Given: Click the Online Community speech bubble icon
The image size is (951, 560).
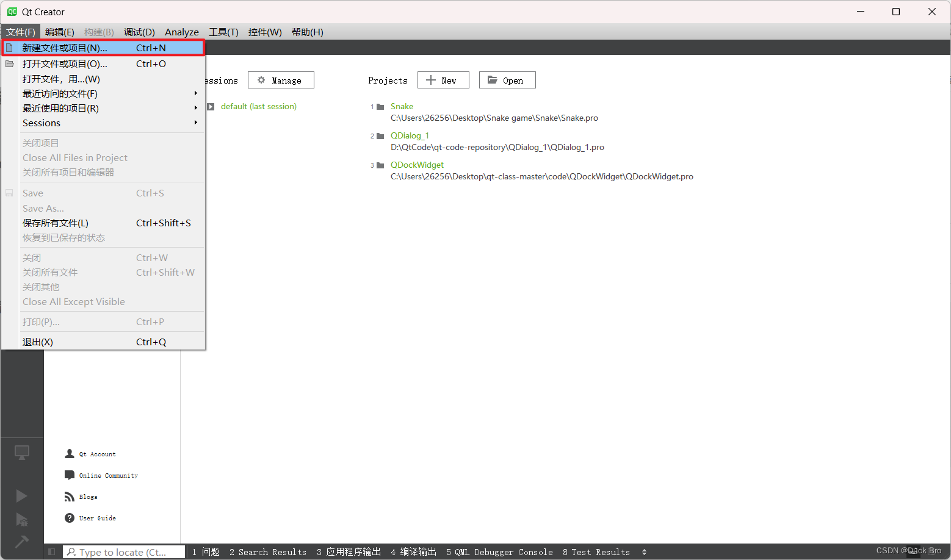Looking at the screenshot, I should pyautogui.click(x=70, y=475).
